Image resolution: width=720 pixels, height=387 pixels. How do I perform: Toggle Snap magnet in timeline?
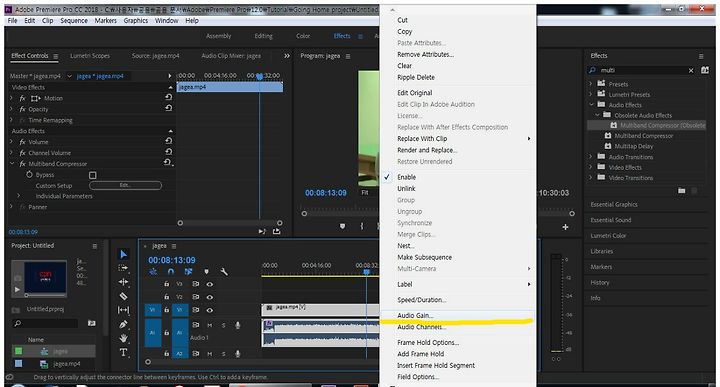pos(171,272)
